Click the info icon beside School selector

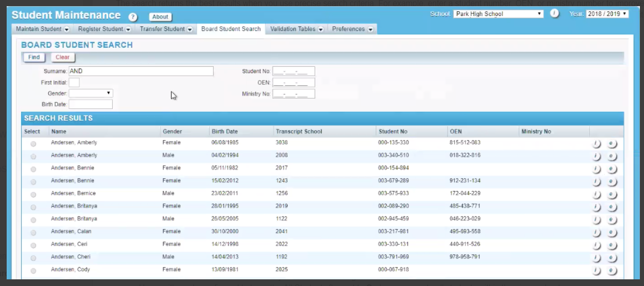point(554,14)
